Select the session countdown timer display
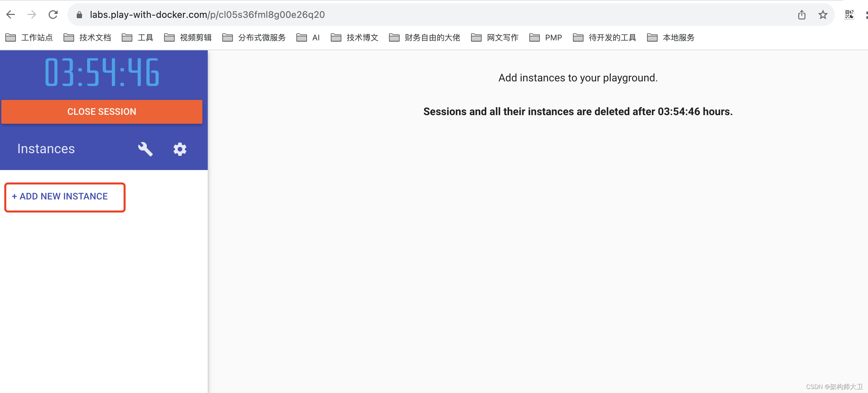 [x=102, y=71]
